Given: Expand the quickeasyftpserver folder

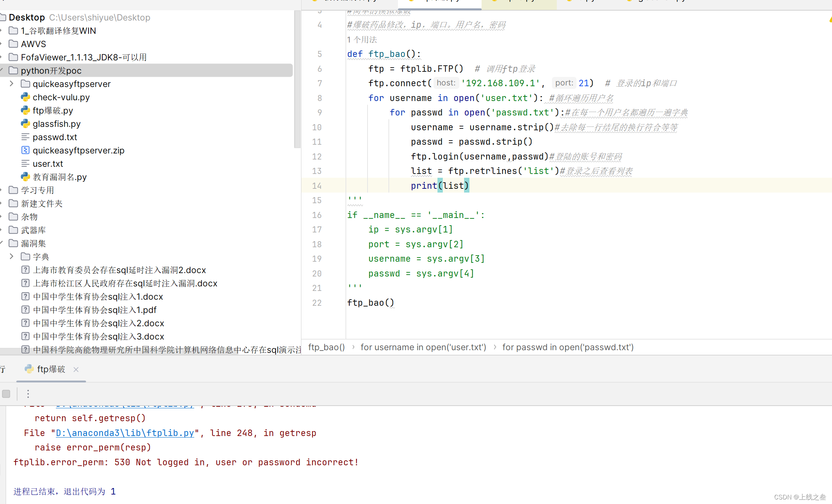Looking at the screenshot, I should [x=11, y=84].
